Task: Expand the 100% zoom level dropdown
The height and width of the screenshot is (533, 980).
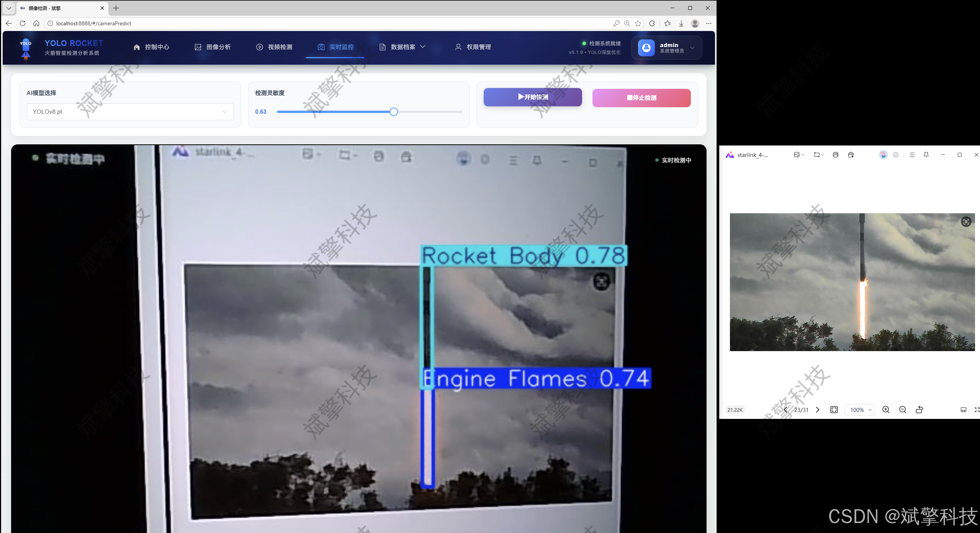Action: click(860, 410)
